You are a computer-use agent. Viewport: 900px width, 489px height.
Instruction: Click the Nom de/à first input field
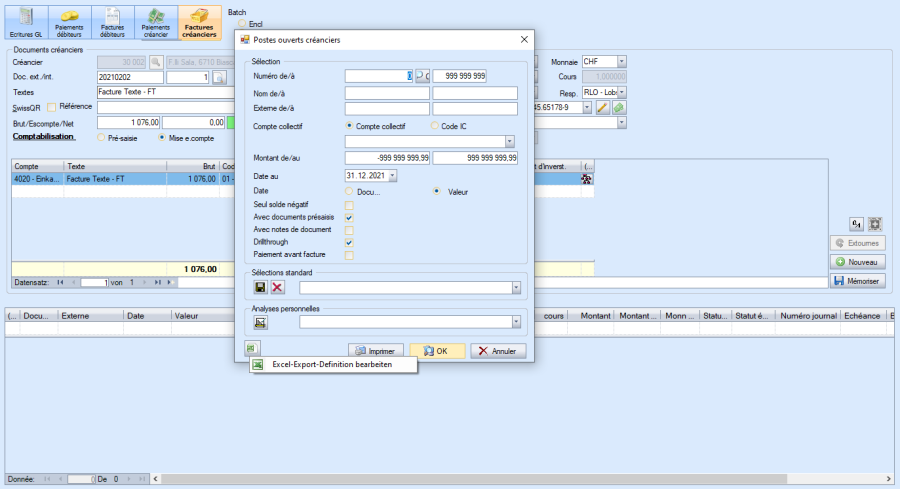386,93
